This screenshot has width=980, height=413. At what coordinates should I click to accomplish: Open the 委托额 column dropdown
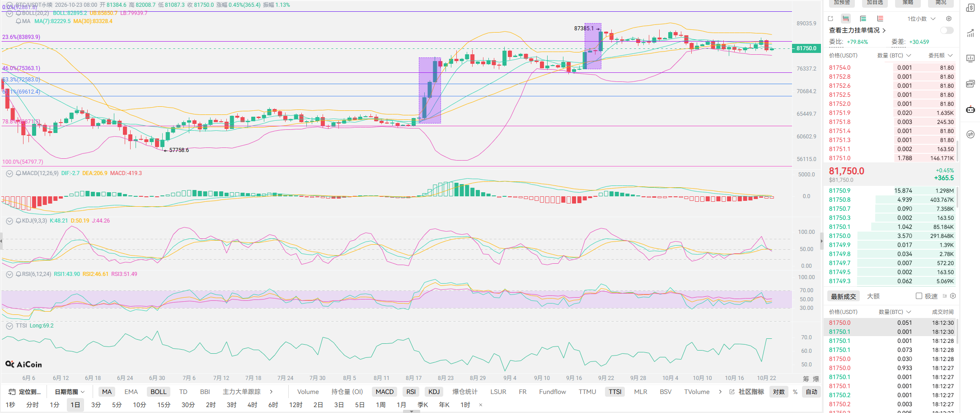tap(940, 55)
